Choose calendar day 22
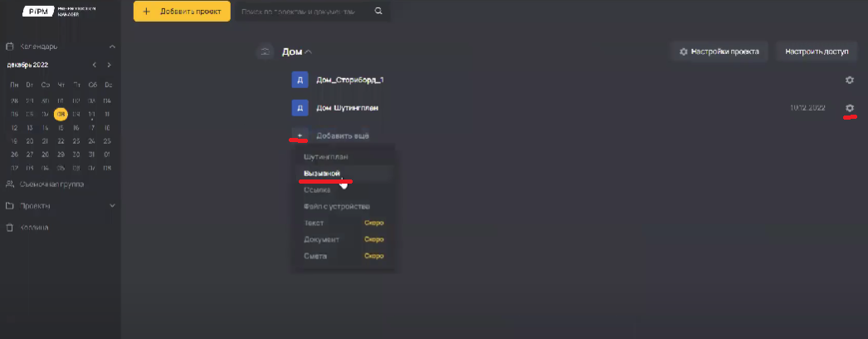 pos(61,140)
